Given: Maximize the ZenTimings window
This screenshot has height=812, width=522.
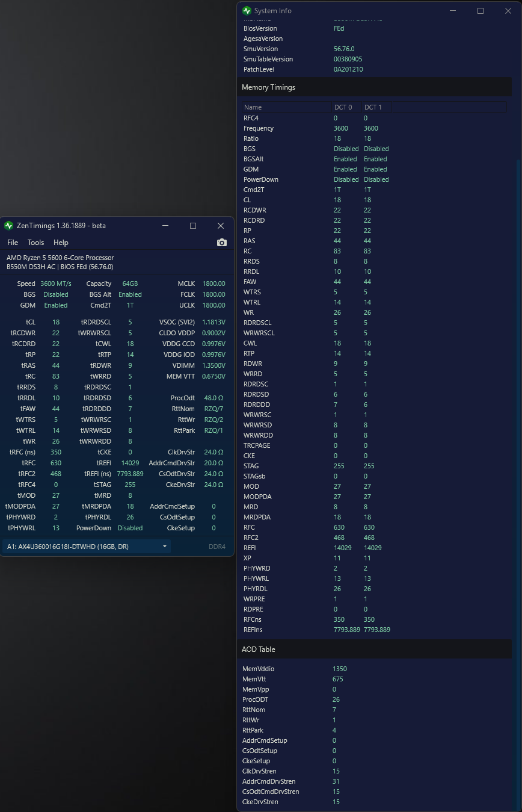Looking at the screenshot, I should [193, 226].
